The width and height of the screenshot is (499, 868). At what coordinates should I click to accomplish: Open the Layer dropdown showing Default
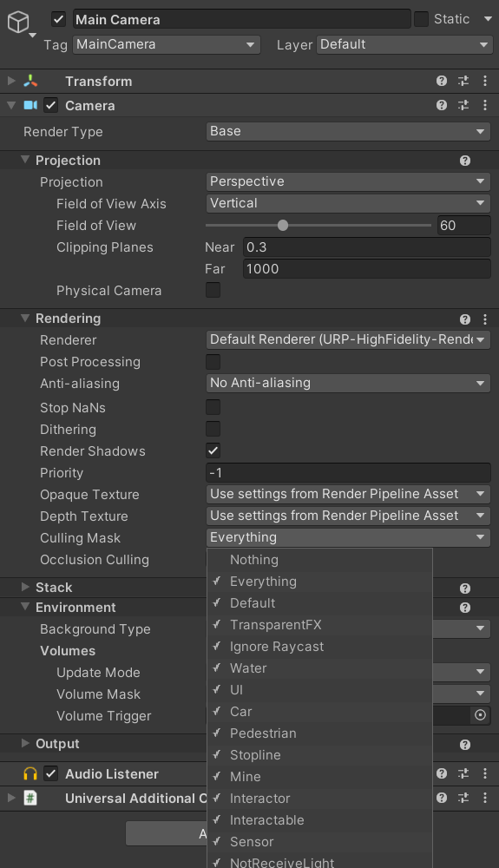[404, 44]
